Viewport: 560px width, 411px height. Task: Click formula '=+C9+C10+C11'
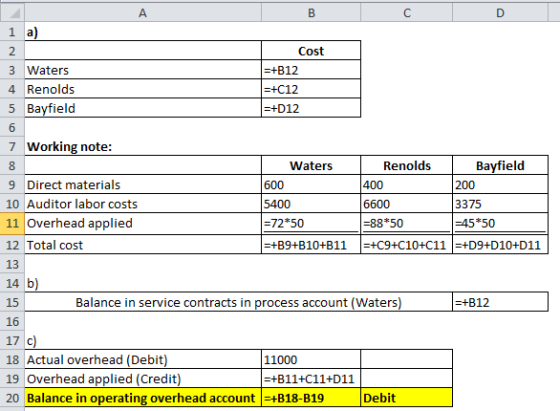point(407,245)
